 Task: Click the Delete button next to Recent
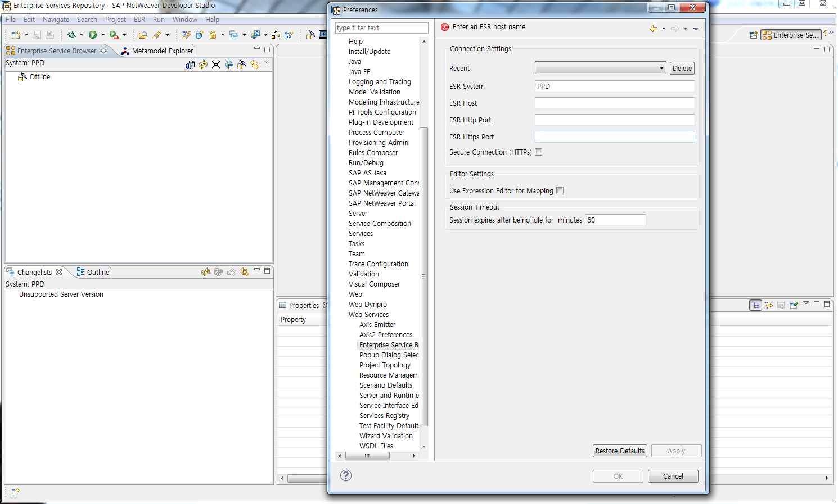click(x=682, y=69)
